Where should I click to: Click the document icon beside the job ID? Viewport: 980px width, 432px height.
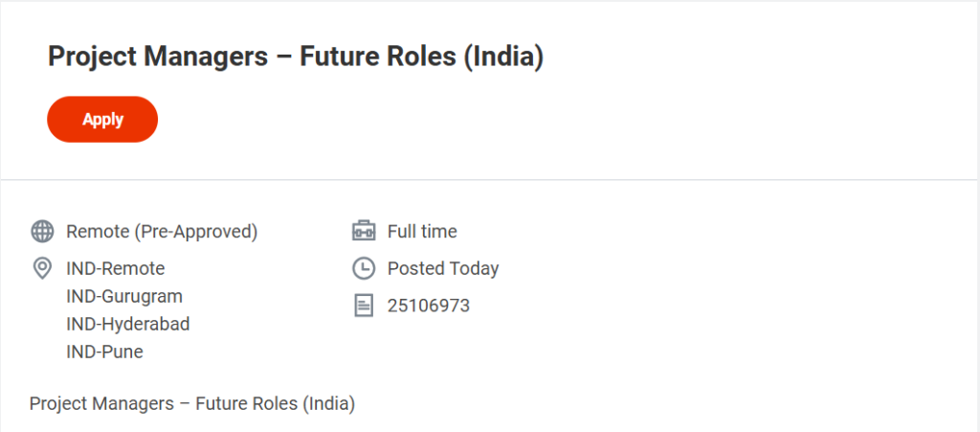(364, 306)
